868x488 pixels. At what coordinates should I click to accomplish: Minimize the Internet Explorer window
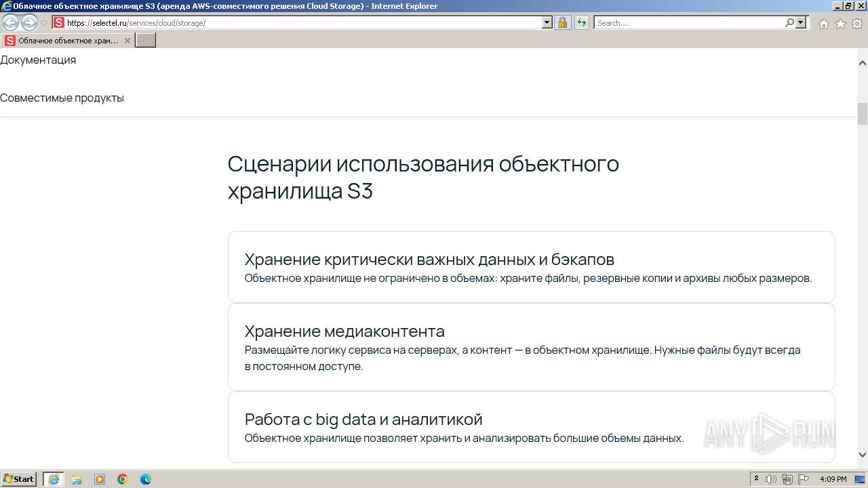[837, 6]
